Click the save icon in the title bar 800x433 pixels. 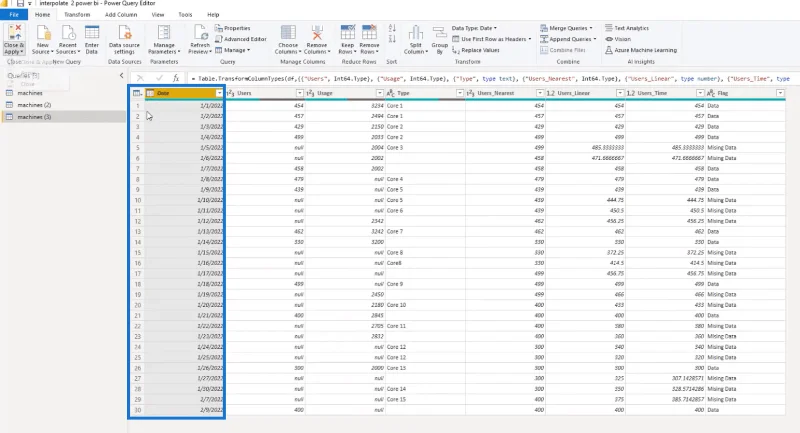[20, 3]
